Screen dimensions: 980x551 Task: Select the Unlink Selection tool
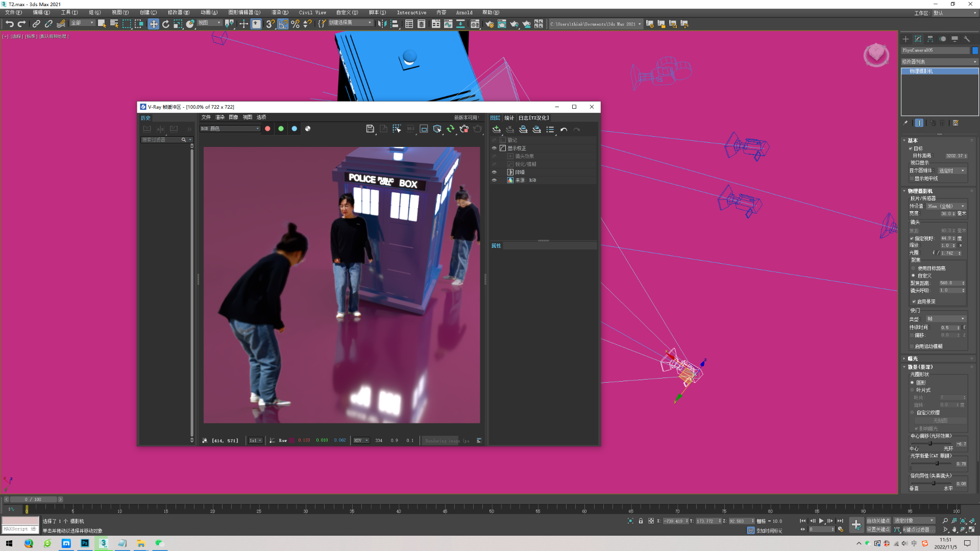coord(48,23)
